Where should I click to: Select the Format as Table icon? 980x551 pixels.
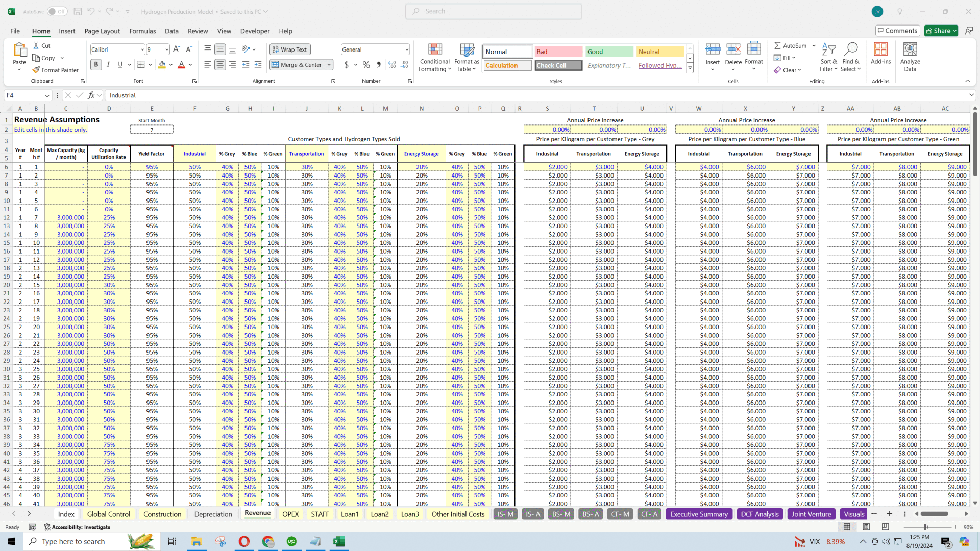(x=467, y=57)
